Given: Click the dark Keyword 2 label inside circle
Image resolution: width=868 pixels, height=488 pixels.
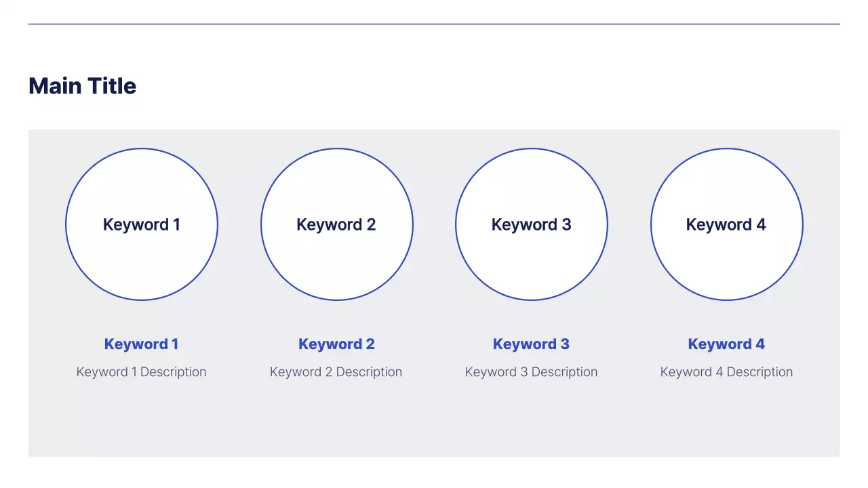Looking at the screenshot, I should pos(336,225).
